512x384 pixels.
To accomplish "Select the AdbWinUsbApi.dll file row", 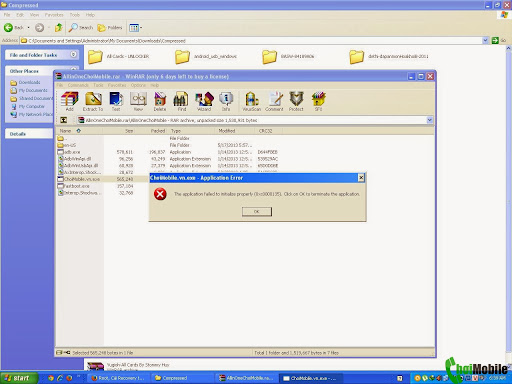I will (168, 166).
